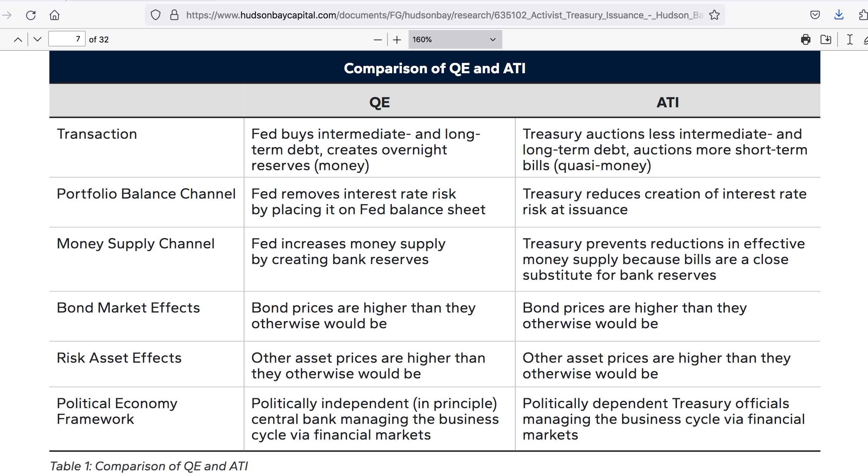Open browser downloads panel
The image size is (868, 476).
point(839,15)
